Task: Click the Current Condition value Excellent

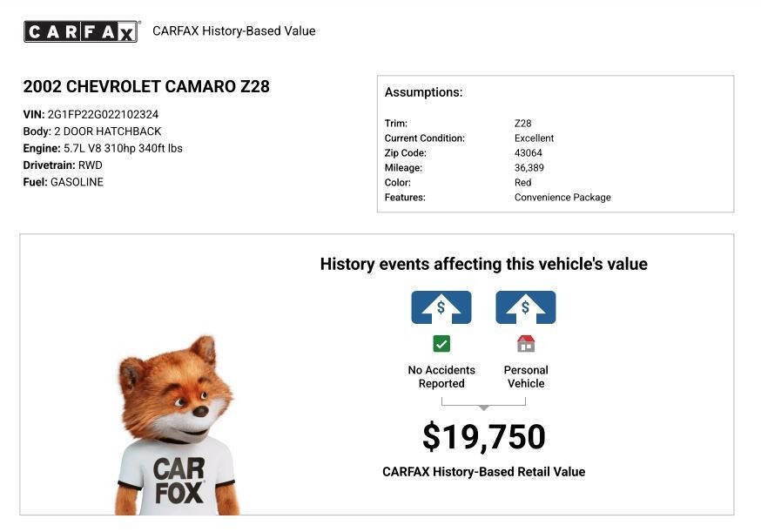Action: tap(534, 138)
